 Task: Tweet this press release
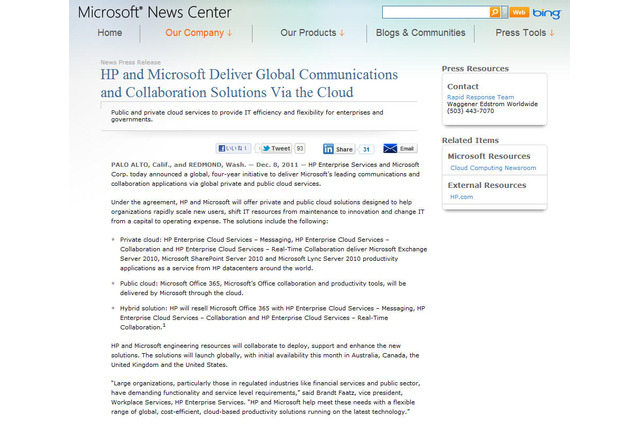pos(278,148)
